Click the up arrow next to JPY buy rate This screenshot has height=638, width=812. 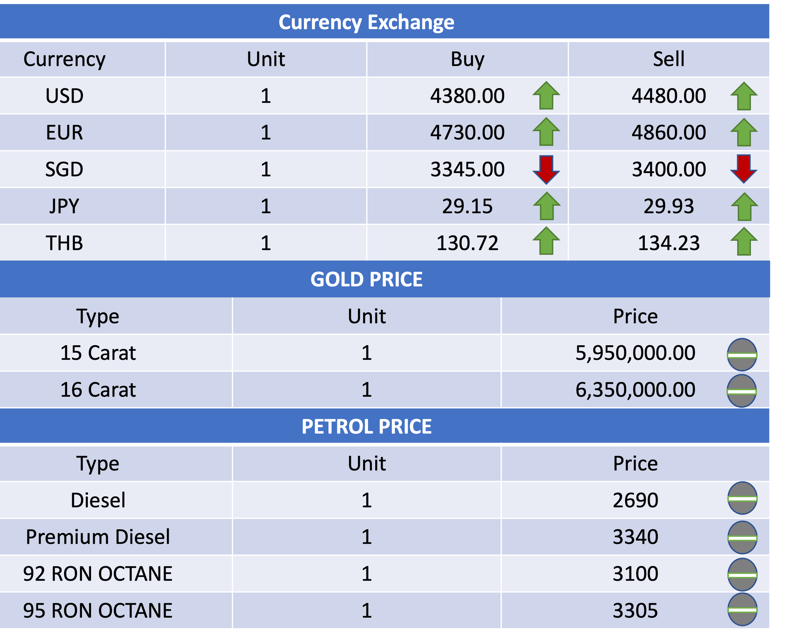coord(546,206)
